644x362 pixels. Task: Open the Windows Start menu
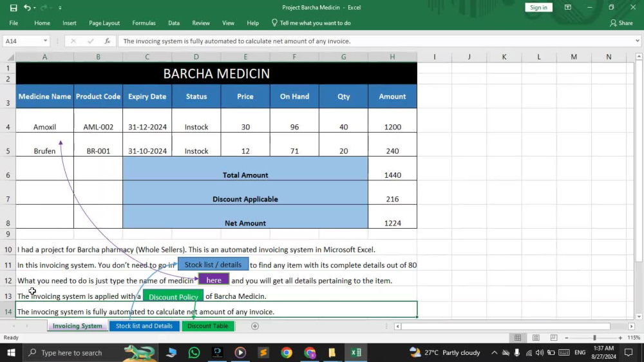click(11, 352)
